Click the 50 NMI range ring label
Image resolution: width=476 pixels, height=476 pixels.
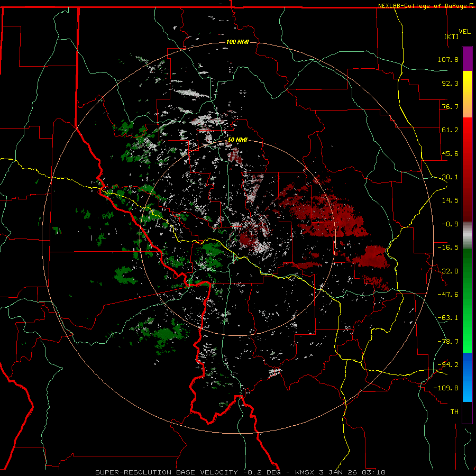(x=237, y=140)
